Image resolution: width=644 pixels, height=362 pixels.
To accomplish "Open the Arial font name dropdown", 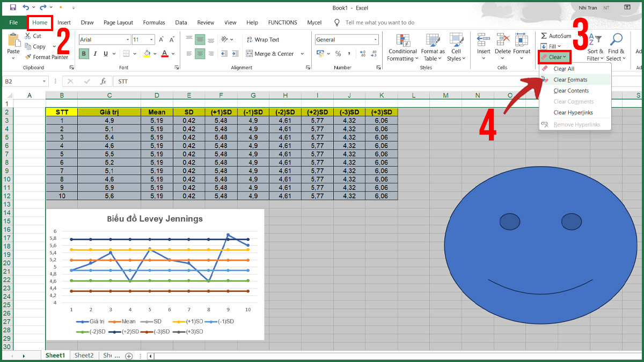I will (127, 39).
